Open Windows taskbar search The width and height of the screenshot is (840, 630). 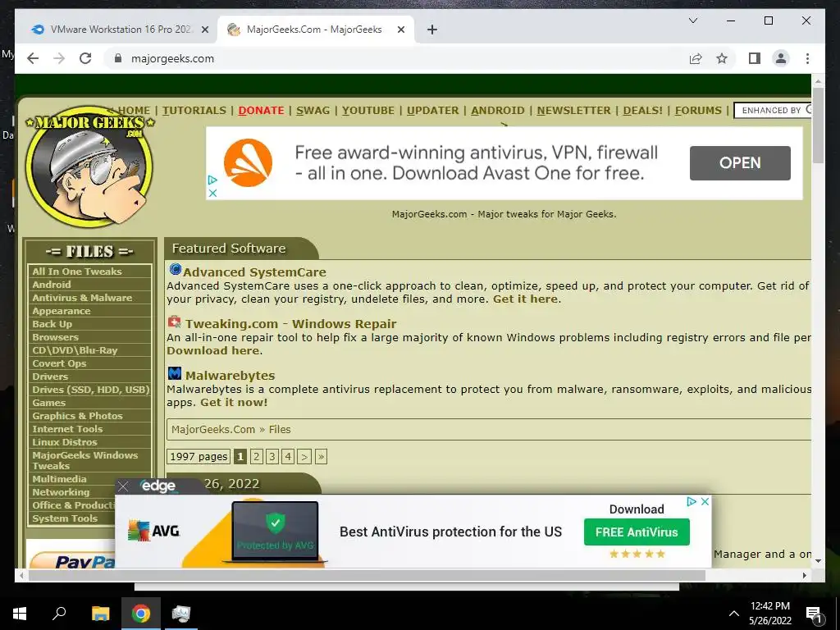(x=59, y=614)
